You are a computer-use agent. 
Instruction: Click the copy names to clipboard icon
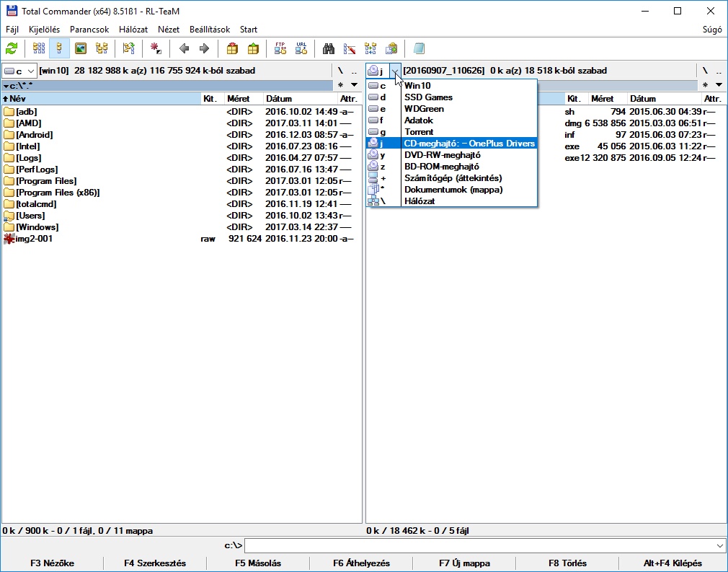coord(391,48)
